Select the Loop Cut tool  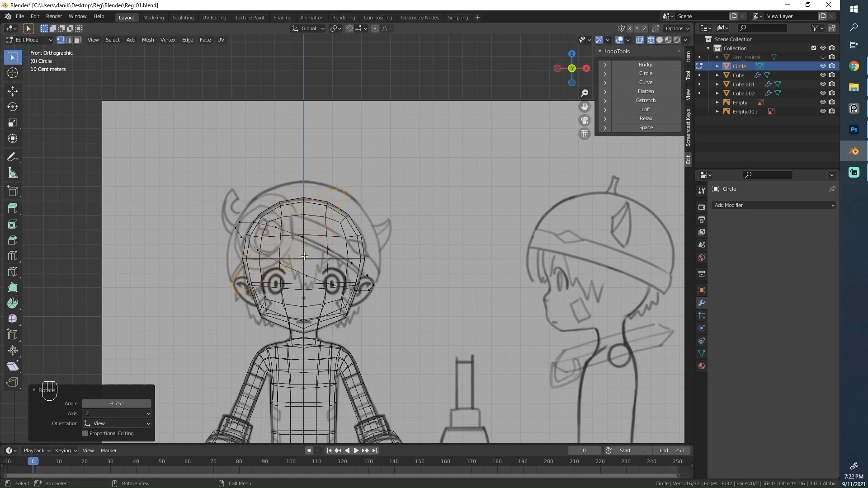tap(13, 256)
